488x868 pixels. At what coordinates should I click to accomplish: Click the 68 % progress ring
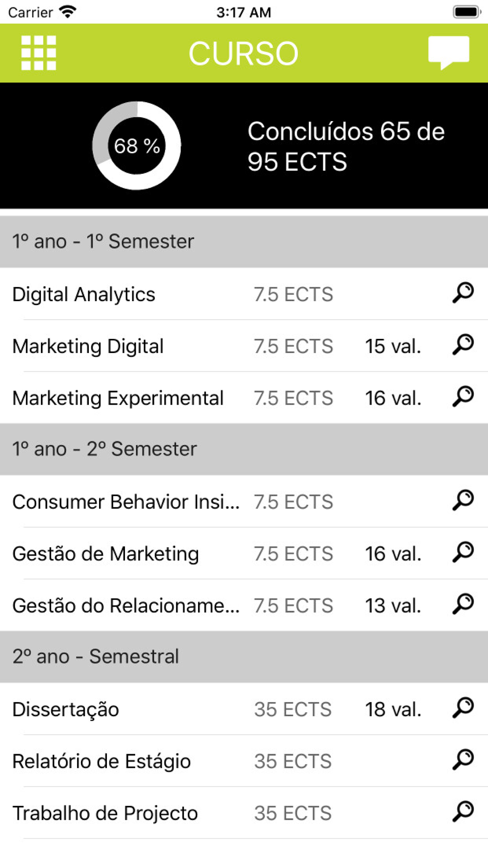pyautogui.click(x=137, y=145)
